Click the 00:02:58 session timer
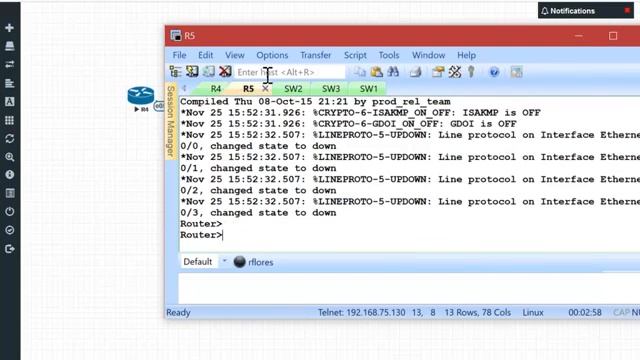640x360 pixels. click(x=585, y=312)
